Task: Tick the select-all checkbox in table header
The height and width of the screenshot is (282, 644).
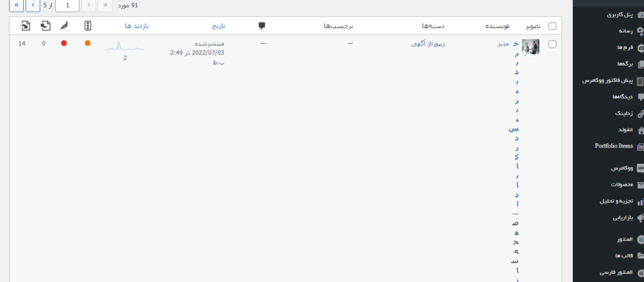Action: point(553,26)
